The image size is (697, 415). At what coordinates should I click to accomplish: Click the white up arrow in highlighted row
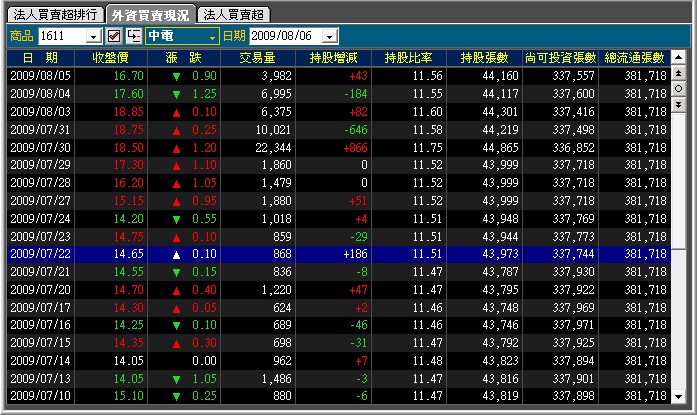(x=176, y=255)
